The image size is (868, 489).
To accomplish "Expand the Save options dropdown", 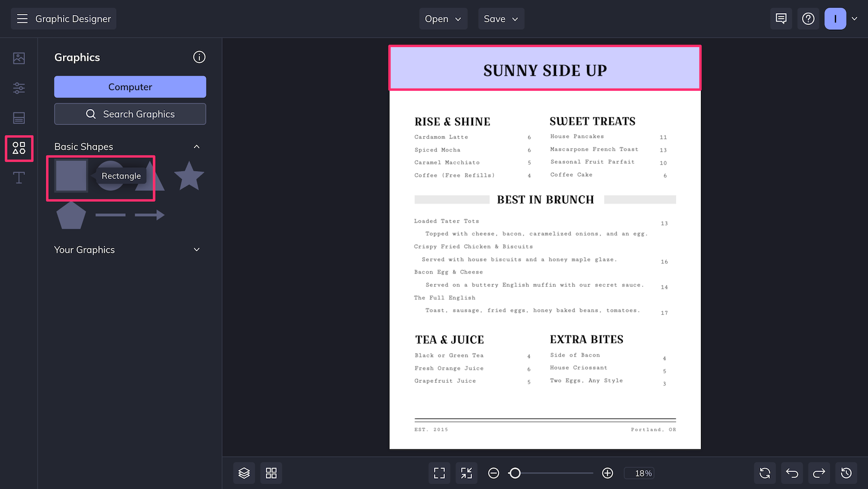I will [501, 18].
